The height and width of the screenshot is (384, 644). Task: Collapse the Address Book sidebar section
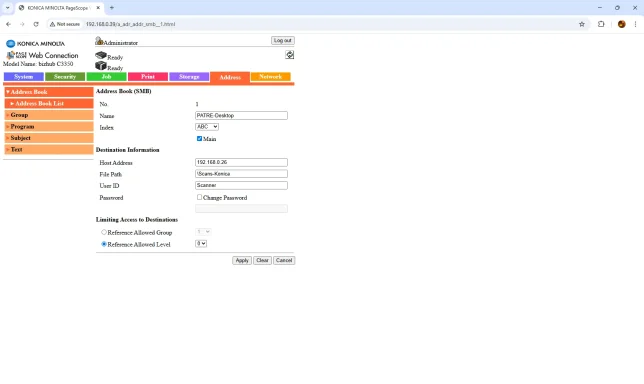(x=49, y=92)
